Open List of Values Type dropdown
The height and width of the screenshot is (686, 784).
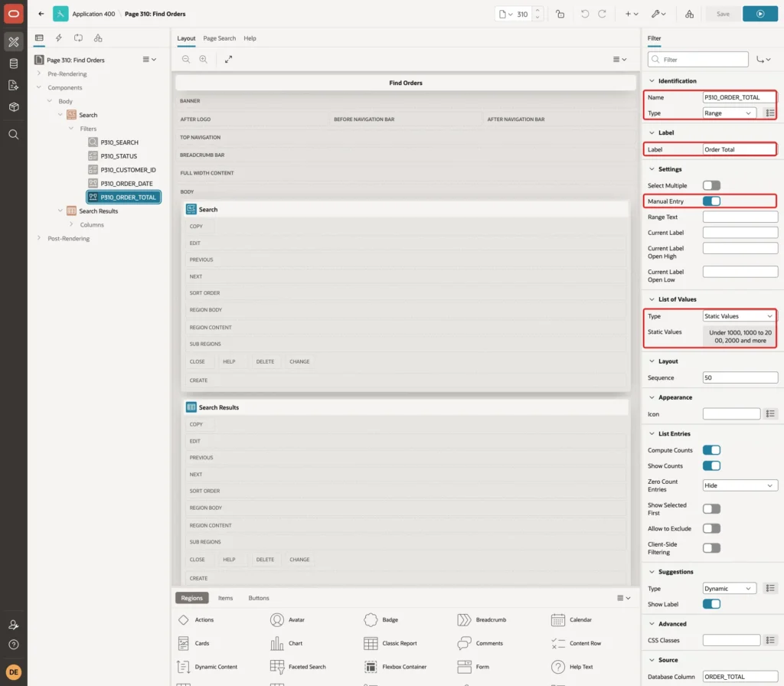click(x=739, y=316)
